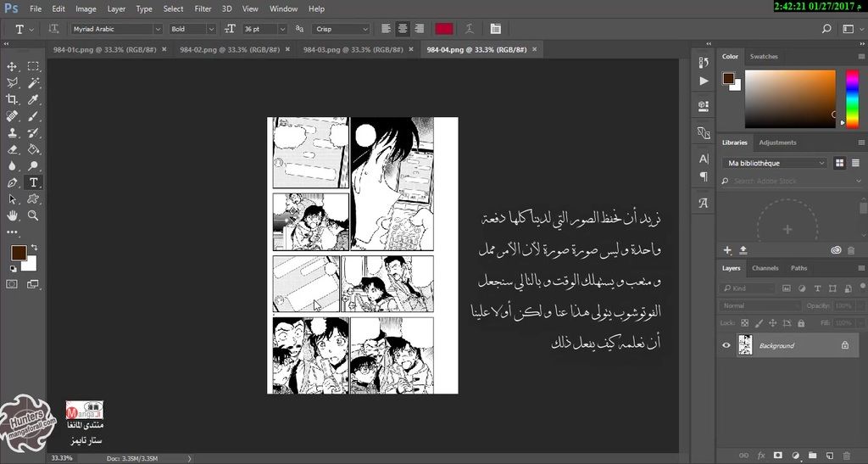
Task: Open the layer filter Kind dropdown
Action: tap(748, 288)
